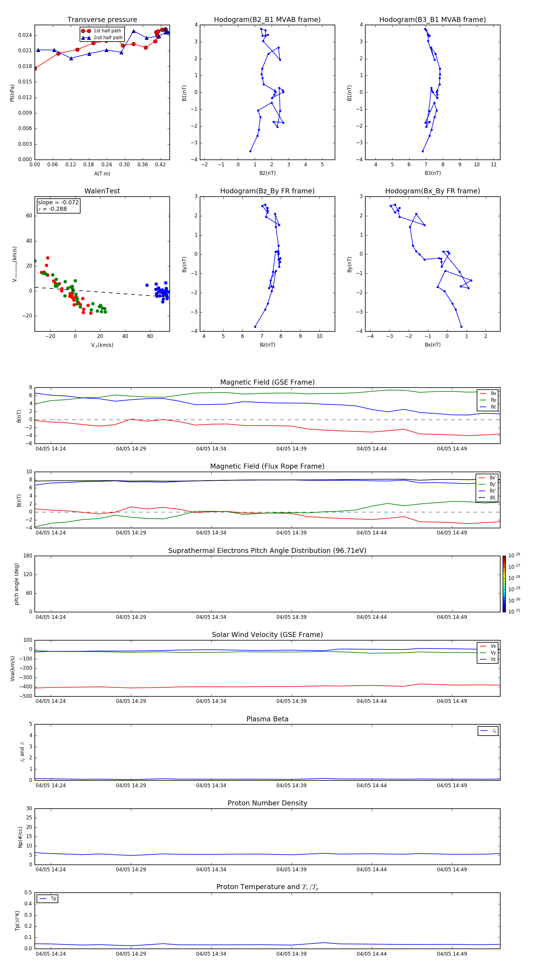Select the 'Vz' legend entry
The image size is (535, 980).
(x=488, y=659)
